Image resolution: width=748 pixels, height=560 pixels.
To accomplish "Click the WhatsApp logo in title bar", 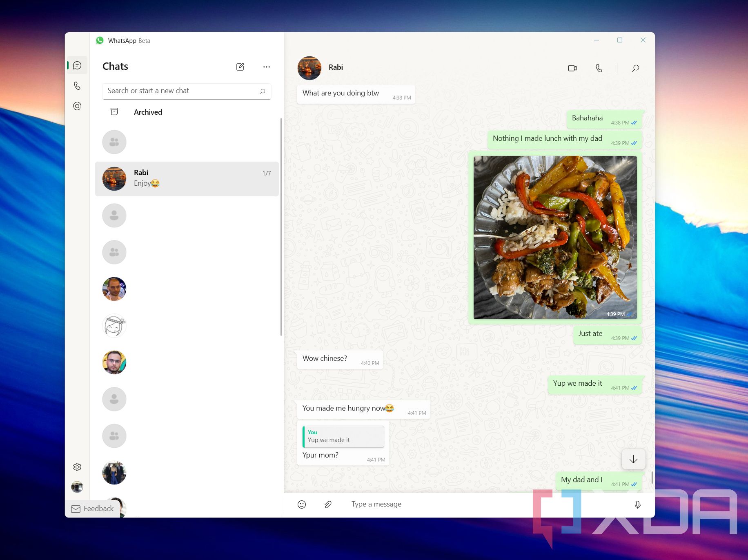I will [x=100, y=40].
